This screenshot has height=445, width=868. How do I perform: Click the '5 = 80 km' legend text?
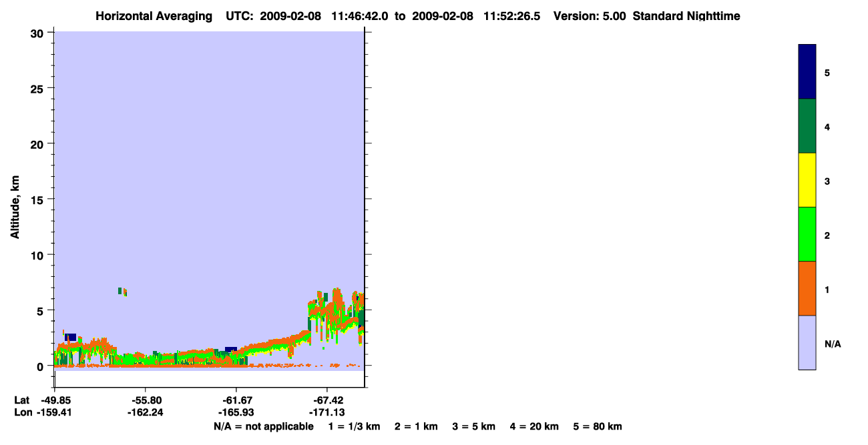(598, 426)
